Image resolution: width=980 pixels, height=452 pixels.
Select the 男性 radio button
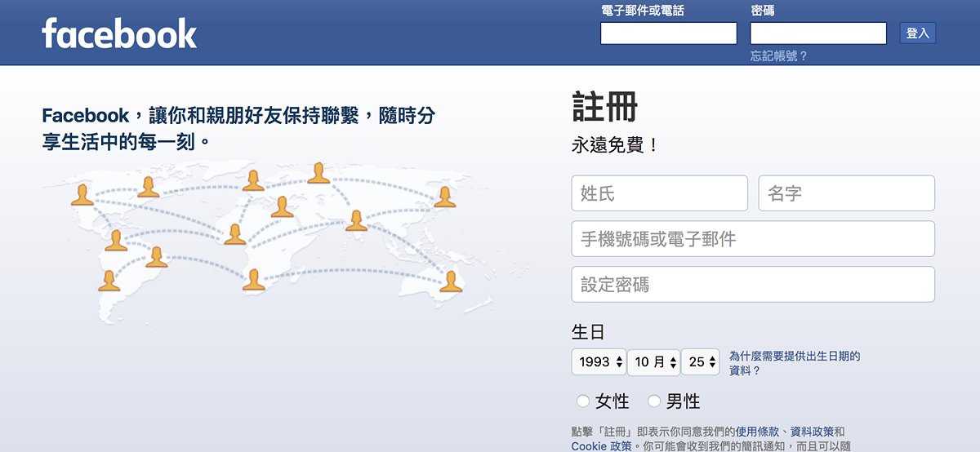click(654, 401)
